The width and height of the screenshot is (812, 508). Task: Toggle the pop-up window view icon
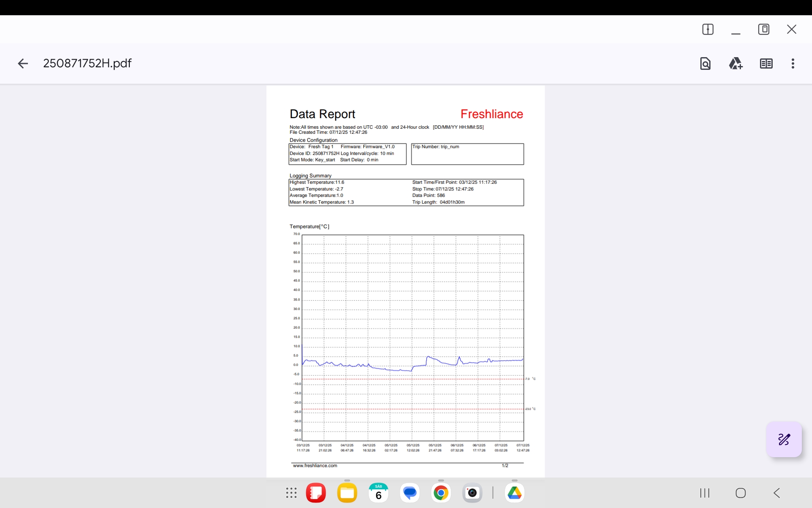763,29
